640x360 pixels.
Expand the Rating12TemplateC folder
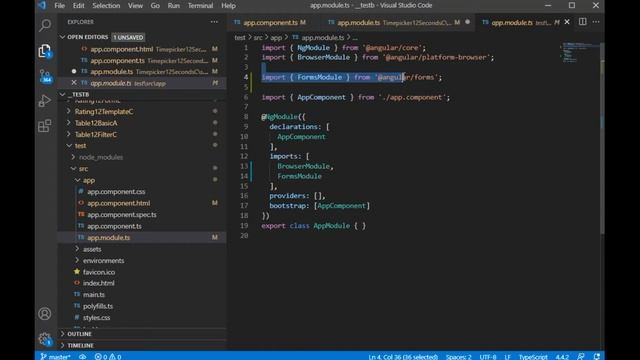(69, 111)
